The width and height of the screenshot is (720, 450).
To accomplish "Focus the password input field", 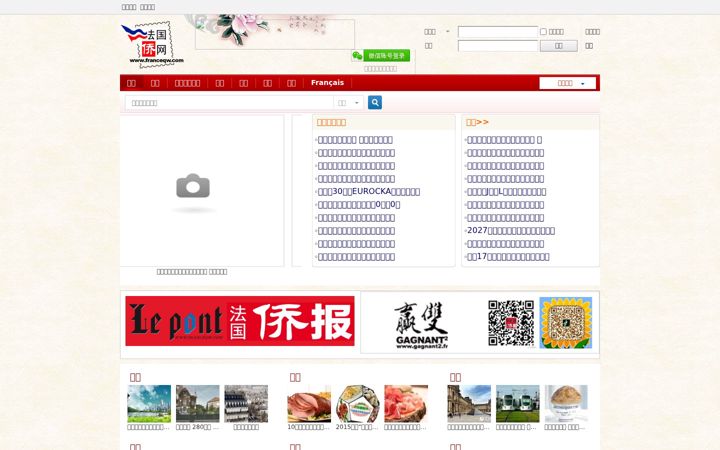I will [x=498, y=46].
